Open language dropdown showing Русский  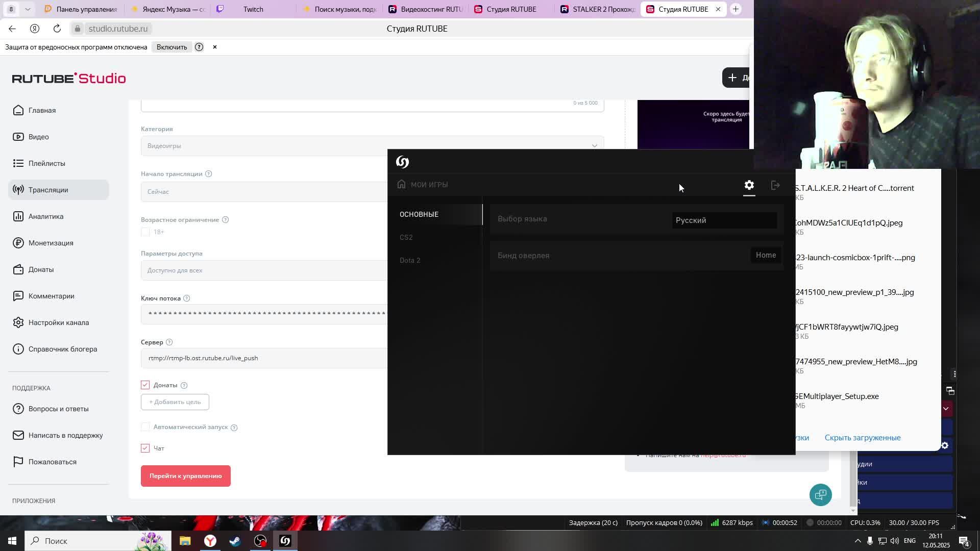point(724,220)
